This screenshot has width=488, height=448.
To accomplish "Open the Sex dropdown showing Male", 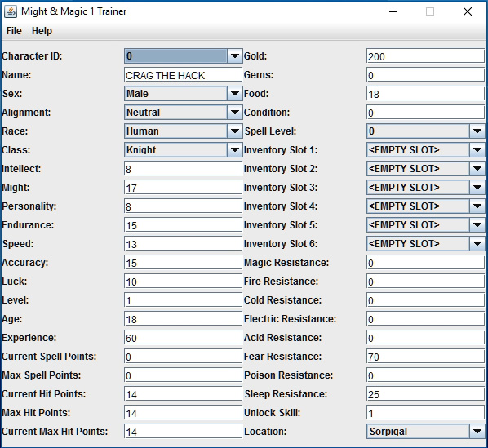I will click(x=184, y=94).
